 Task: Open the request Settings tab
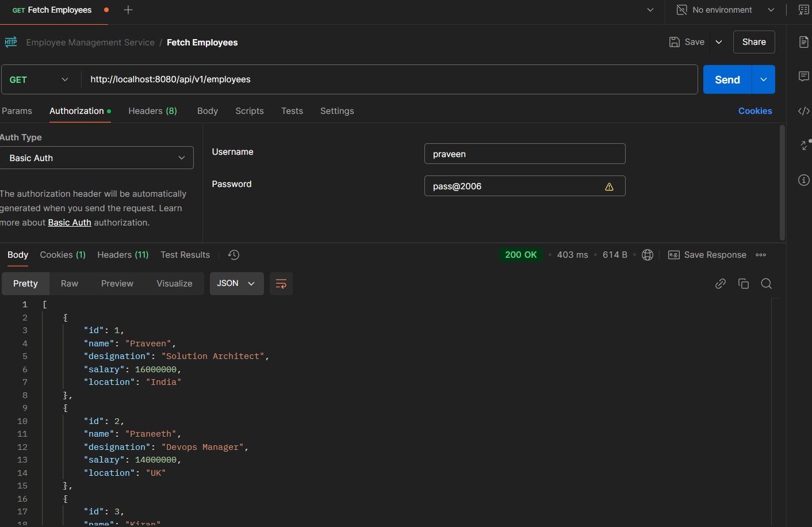[x=337, y=111]
